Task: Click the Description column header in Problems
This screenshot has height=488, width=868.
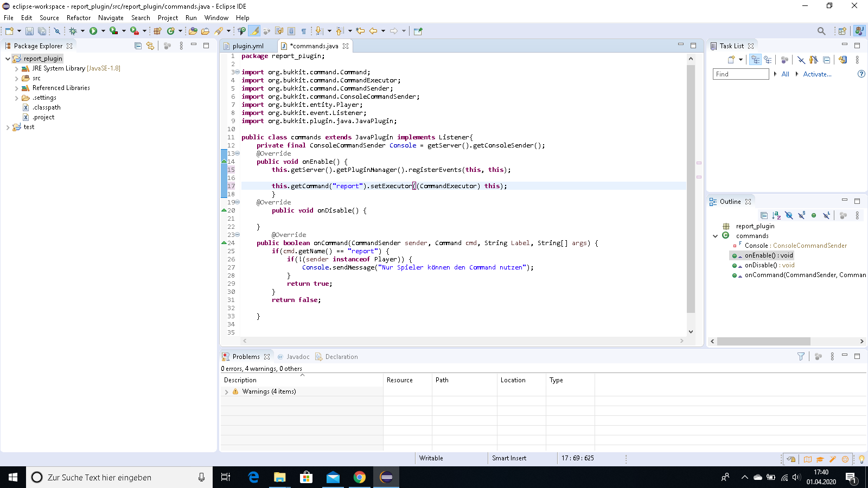Action: click(x=302, y=380)
